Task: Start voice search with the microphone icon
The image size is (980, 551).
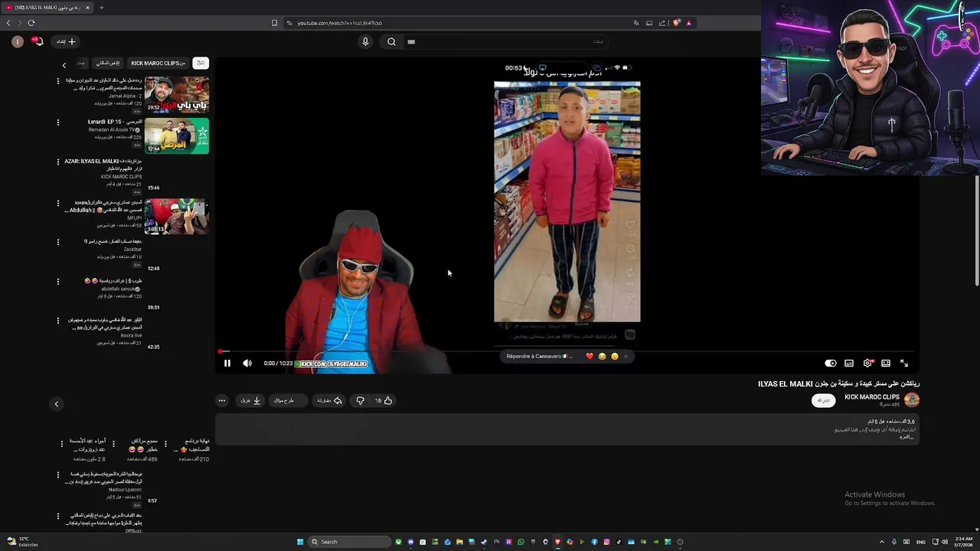Action: click(x=365, y=41)
